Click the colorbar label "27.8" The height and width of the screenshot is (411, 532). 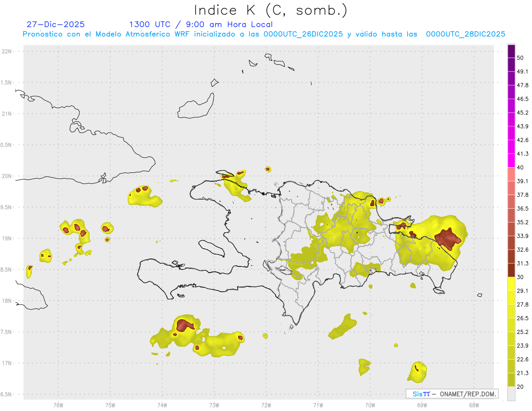(523, 305)
